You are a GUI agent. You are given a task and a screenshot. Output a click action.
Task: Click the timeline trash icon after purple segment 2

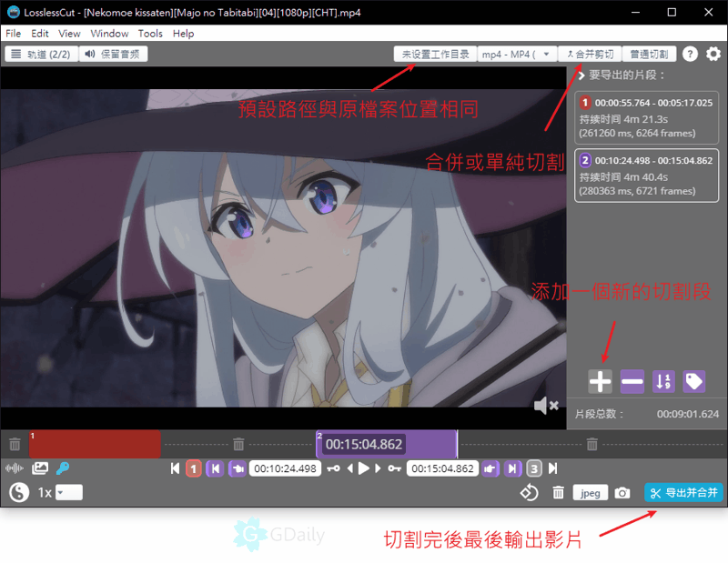(x=592, y=444)
